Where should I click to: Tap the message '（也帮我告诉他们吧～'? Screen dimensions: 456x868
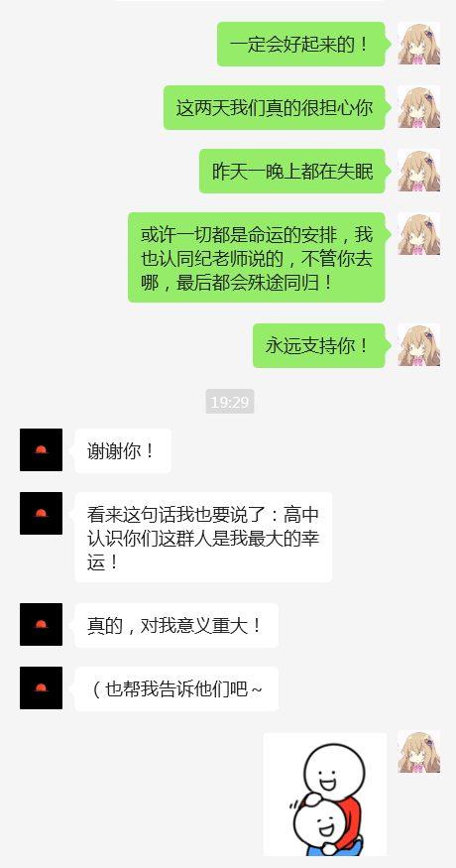(x=176, y=689)
